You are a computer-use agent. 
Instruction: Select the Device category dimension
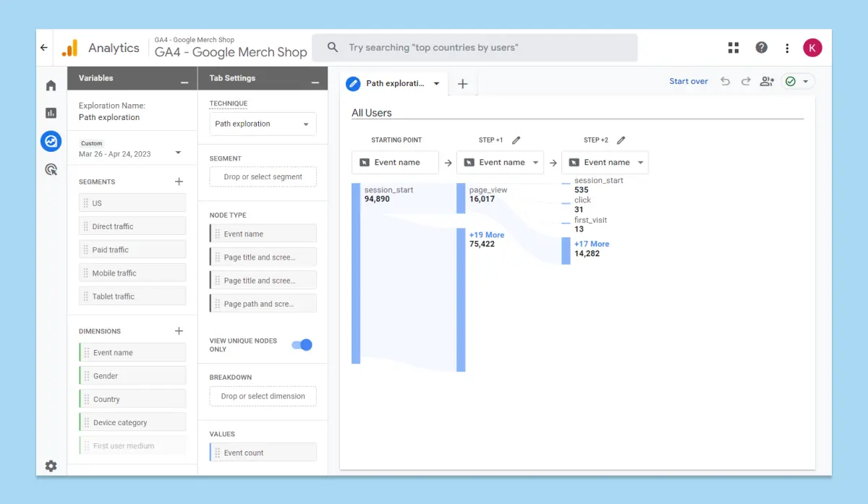tap(132, 422)
